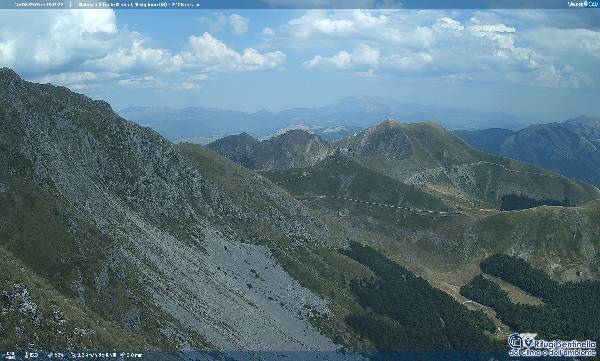
Task: Click the thermometer temperature icon in bottom bar
Action: coord(26,355)
